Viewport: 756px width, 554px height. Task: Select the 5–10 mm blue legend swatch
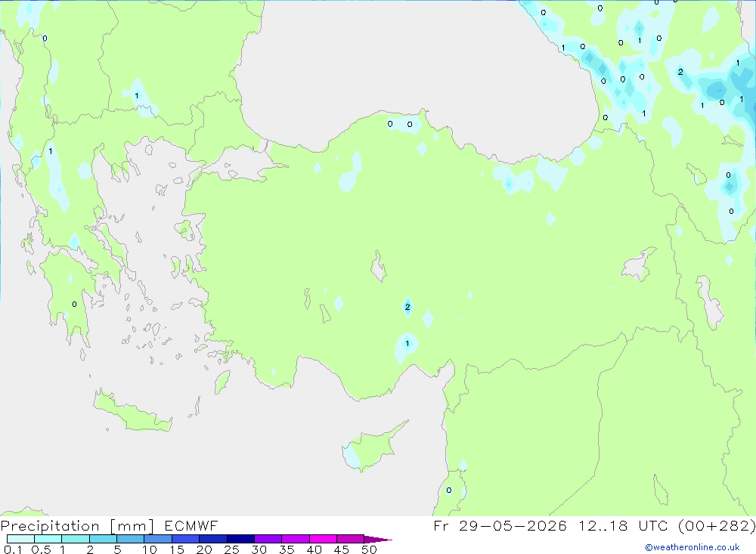pyautogui.click(x=131, y=539)
